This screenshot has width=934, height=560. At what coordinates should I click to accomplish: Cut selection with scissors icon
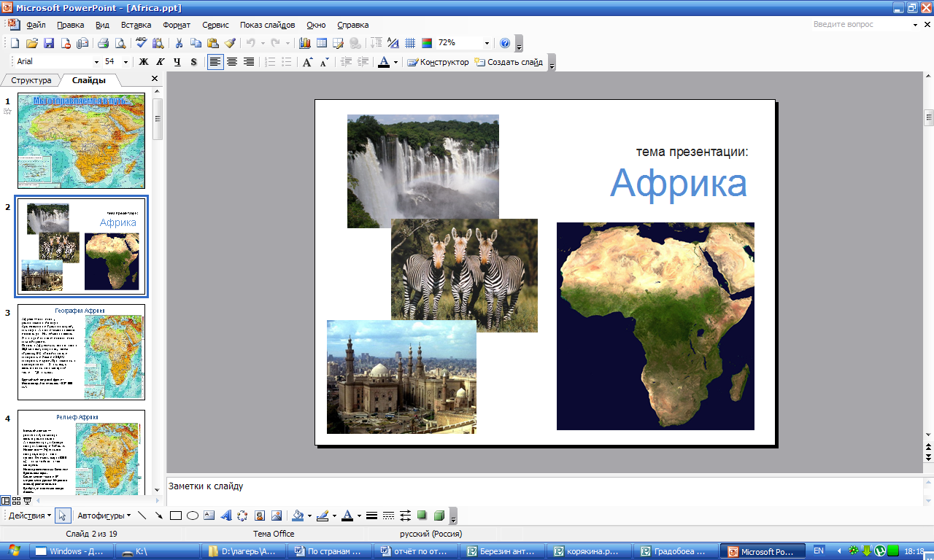pyautogui.click(x=179, y=43)
